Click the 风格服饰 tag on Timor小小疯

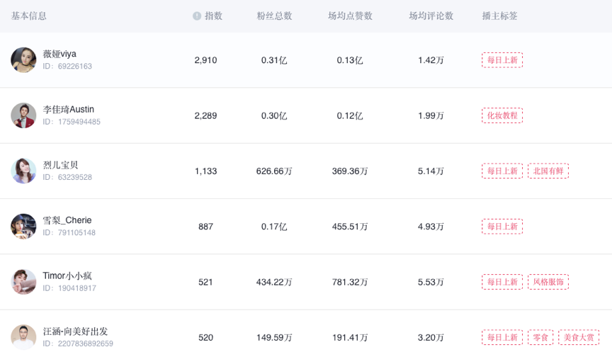tap(548, 282)
